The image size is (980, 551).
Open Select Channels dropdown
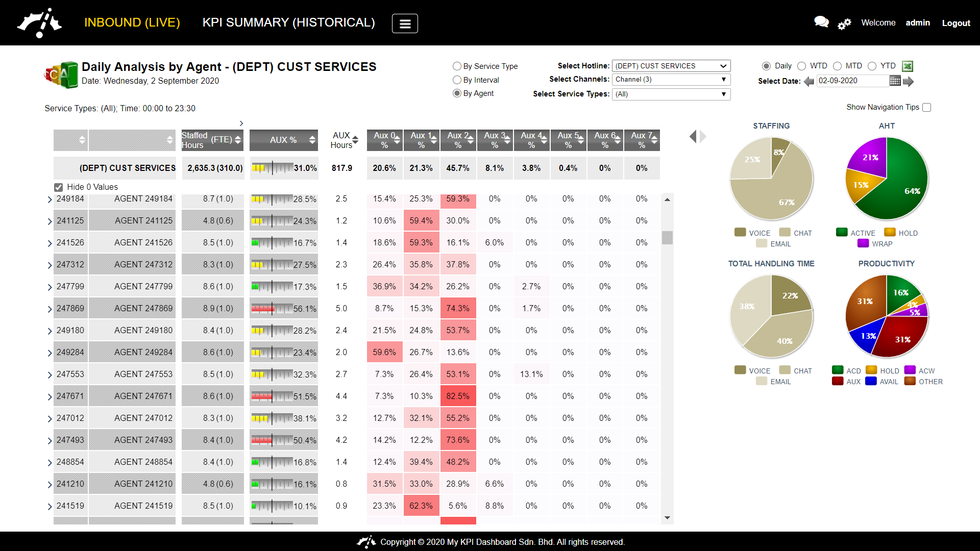click(x=671, y=80)
